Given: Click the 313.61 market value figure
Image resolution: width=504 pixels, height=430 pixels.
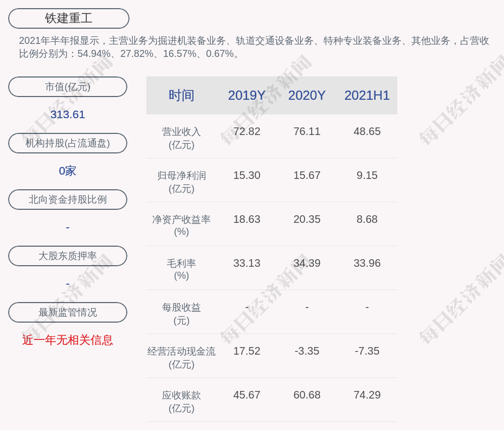Looking at the screenshot, I should [x=68, y=114].
